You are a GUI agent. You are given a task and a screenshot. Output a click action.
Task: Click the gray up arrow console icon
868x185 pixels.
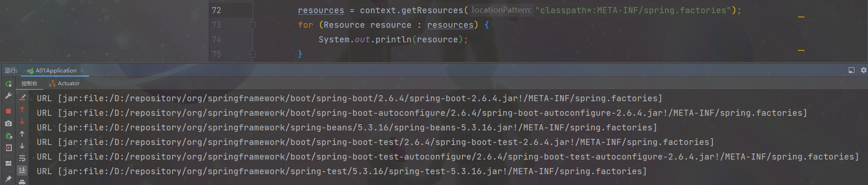(22, 134)
